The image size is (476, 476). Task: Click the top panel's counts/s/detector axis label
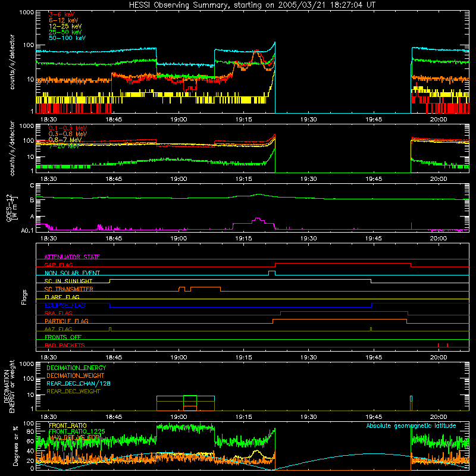pyautogui.click(x=12, y=62)
